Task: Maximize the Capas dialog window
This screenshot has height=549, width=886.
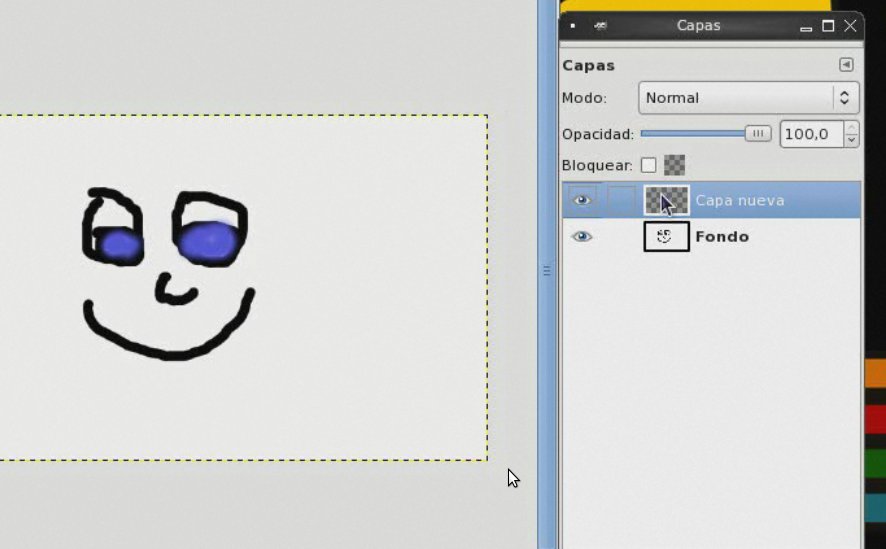Action: pos(828,26)
